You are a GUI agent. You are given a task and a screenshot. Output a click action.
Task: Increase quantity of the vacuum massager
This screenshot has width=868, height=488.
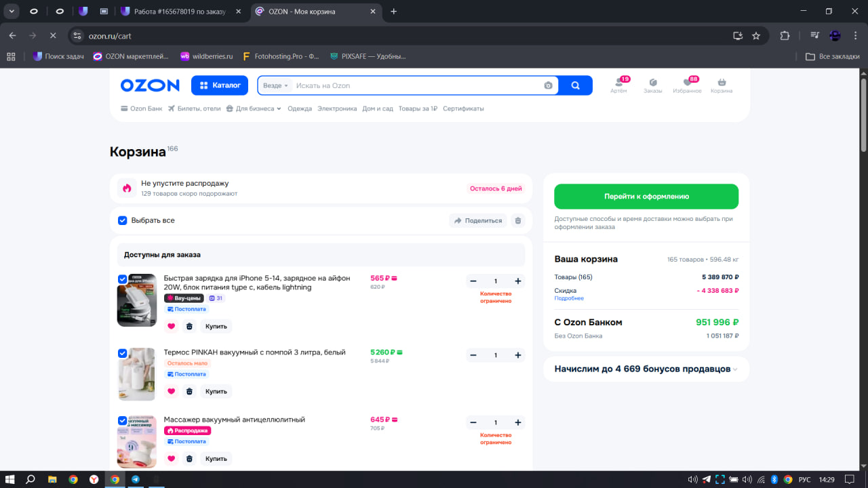pyautogui.click(x=517, y=422)
